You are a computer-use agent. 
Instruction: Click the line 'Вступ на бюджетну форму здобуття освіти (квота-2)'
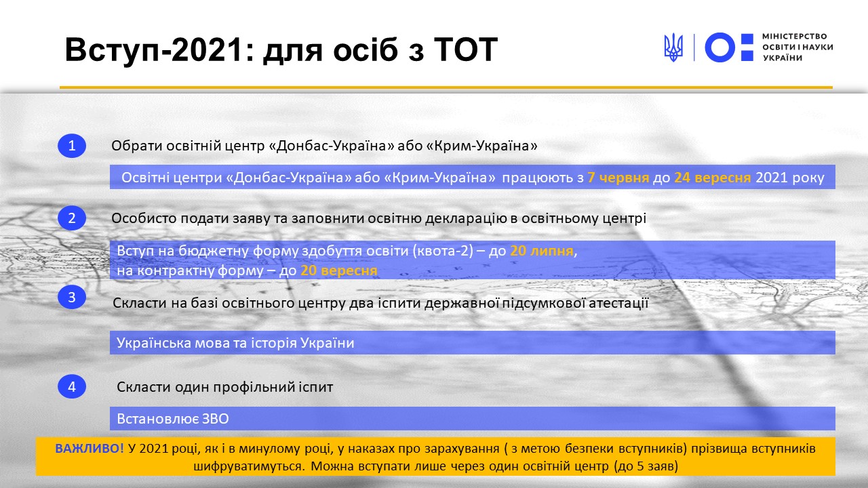tap(347, 251)
